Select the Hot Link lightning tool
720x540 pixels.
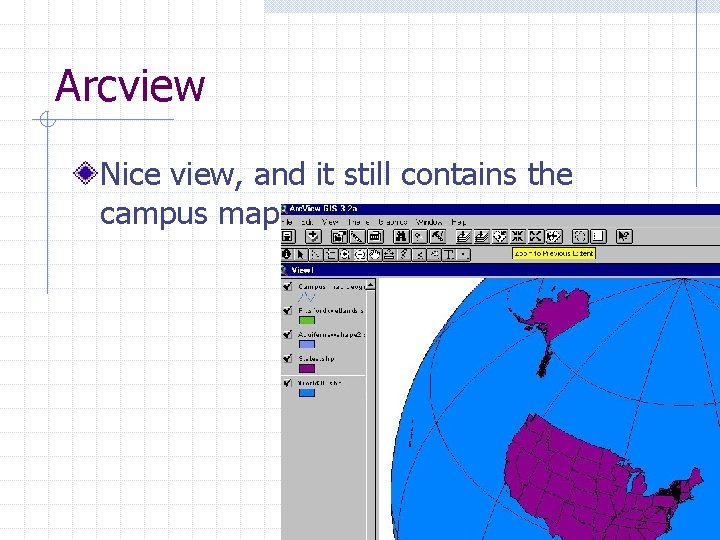coord(404,254)
